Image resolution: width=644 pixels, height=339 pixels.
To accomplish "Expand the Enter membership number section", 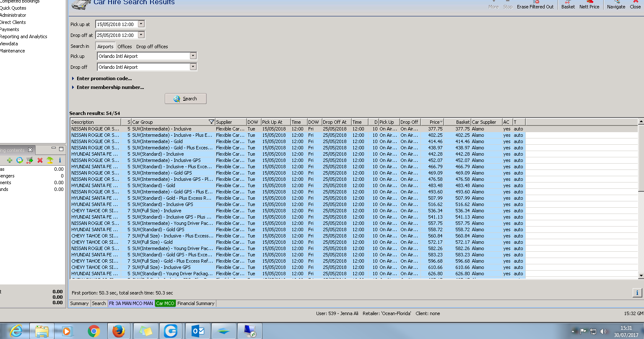I will point(108,87).
